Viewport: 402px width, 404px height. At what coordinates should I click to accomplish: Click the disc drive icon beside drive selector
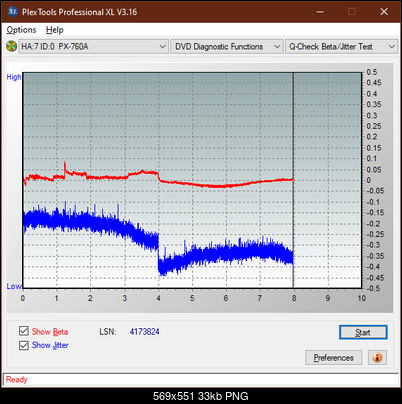click(11, 46)
